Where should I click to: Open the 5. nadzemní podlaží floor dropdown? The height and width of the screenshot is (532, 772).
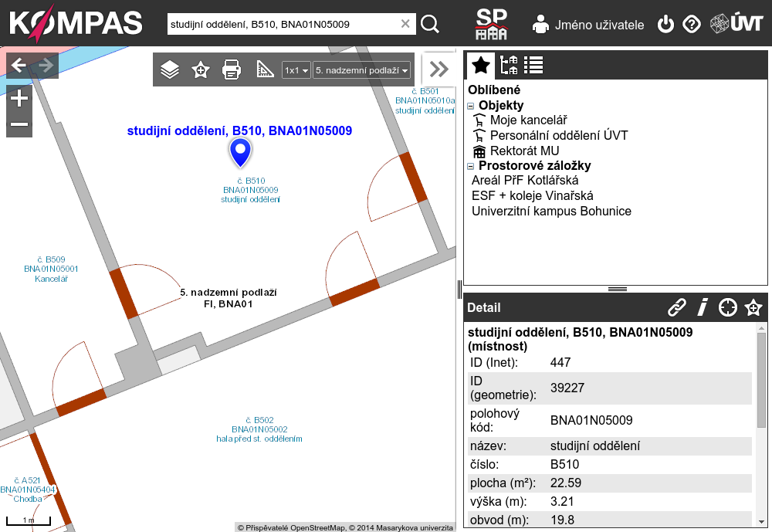click(x=361, y=70)
